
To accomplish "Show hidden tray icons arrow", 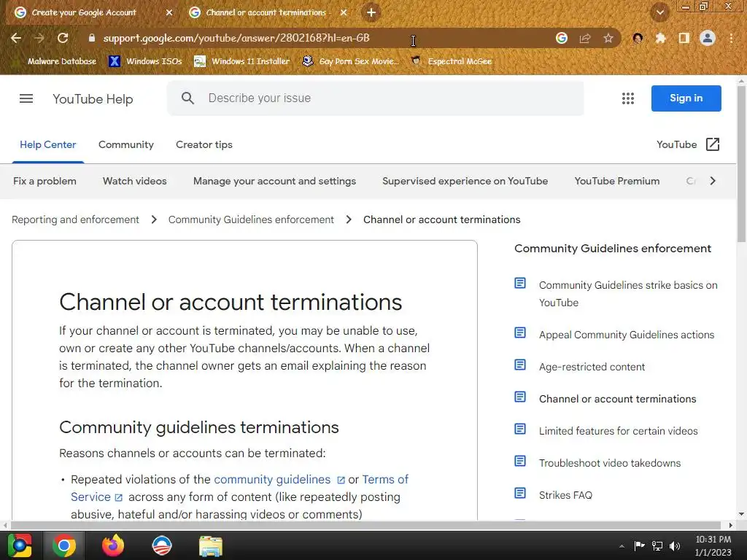I will pos(622,546).
